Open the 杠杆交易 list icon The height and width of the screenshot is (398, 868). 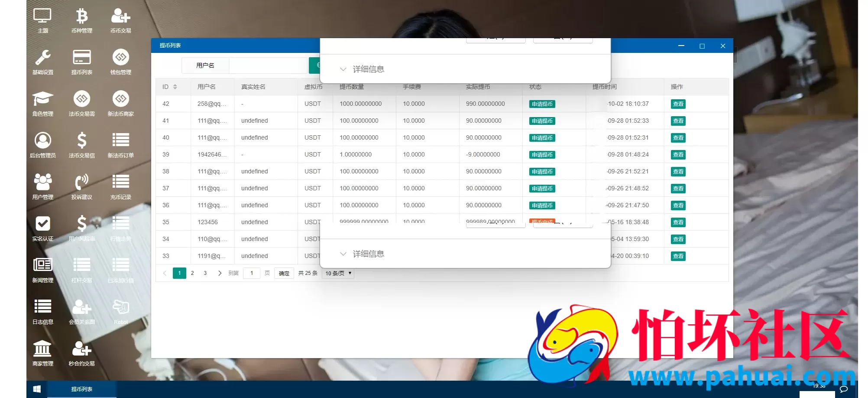tap(81, 271)
